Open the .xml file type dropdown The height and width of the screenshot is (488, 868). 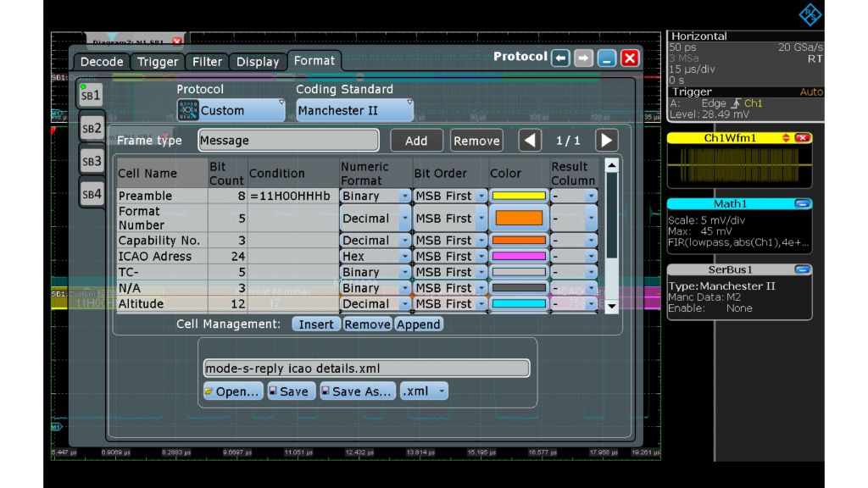pos(424,391)
